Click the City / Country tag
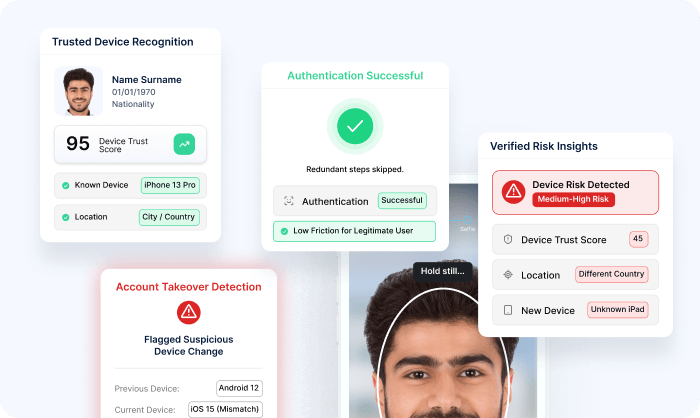The width and height of the screenshot is (700, 418). 169,217
